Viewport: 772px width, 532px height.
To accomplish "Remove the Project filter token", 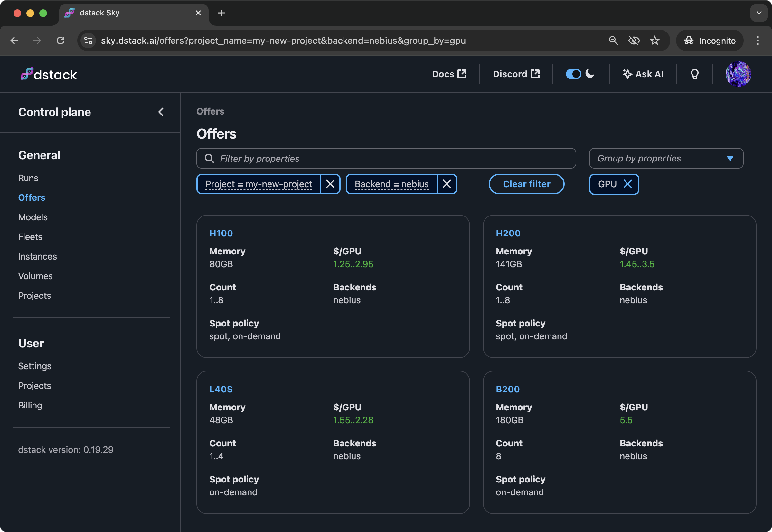I will 330,184.
